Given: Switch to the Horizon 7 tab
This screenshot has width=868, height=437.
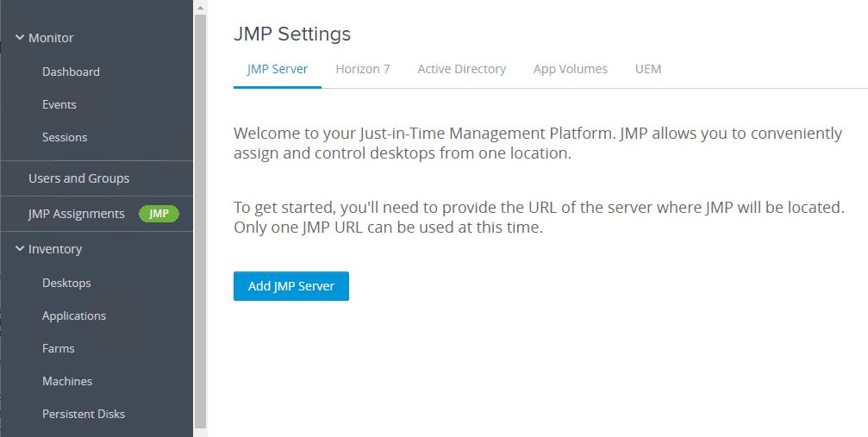Looking at the screenshot, I should tap(363, 69).
